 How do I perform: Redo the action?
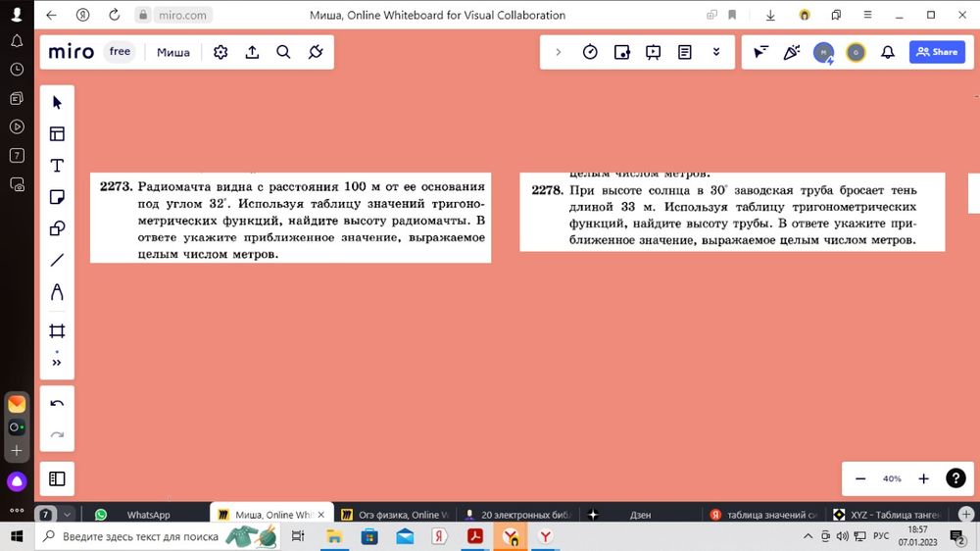[57, 434]
